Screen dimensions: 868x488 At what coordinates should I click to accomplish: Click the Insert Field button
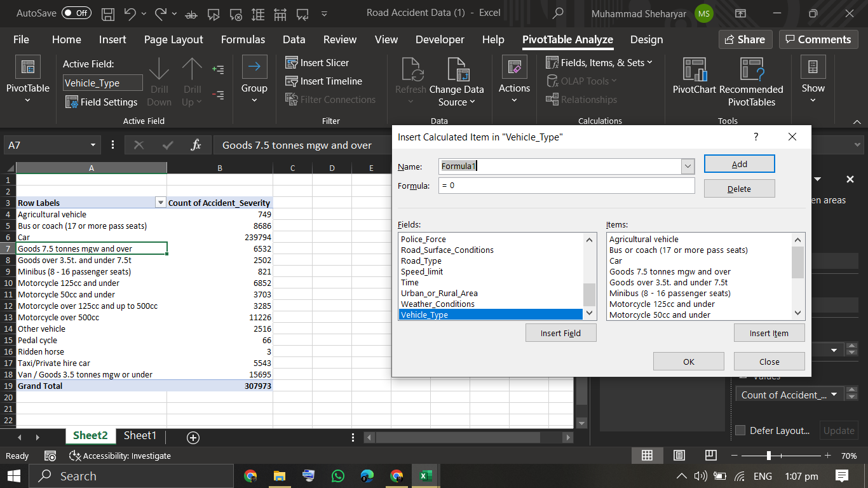pyautogui.click(x=561, y=333)
